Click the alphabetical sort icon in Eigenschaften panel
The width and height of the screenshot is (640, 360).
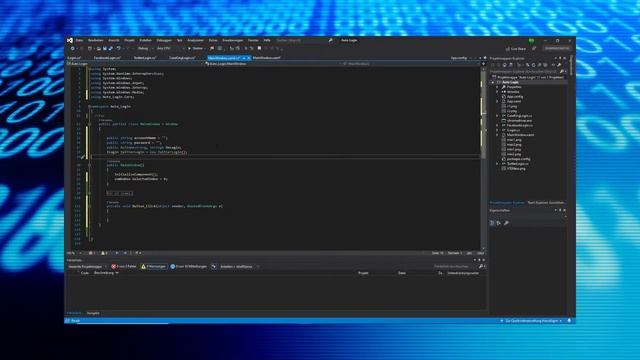pyautogui.click(x=499, y=223)
